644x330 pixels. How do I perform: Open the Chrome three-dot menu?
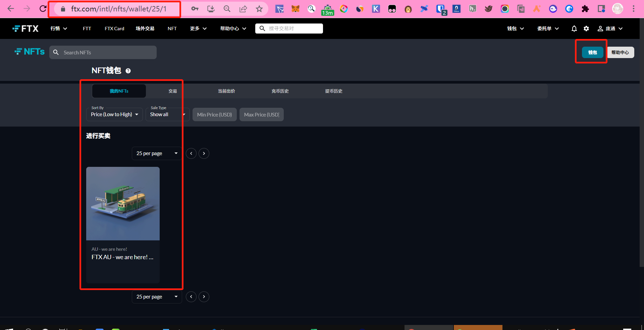pyautogui.click(x=634, y=9)
